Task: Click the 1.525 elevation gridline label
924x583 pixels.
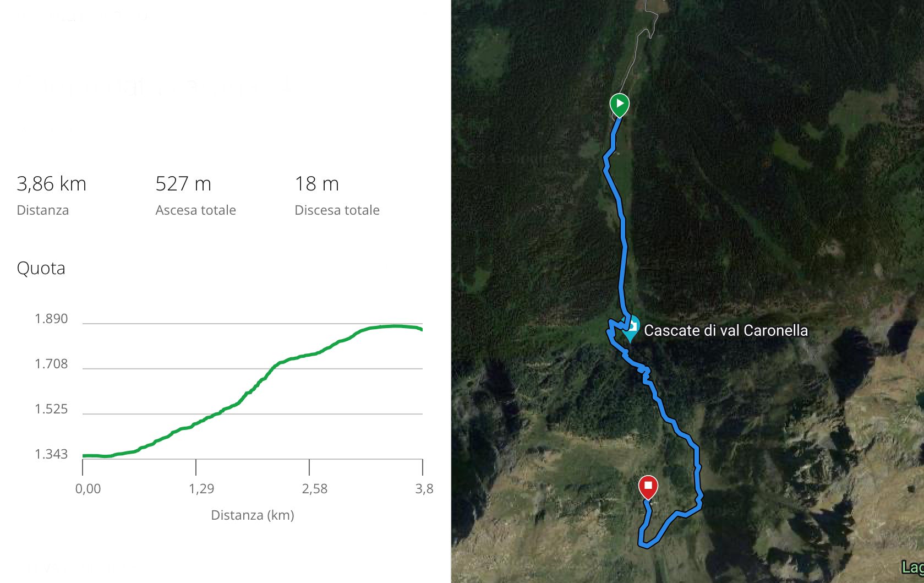Action: 51,409
